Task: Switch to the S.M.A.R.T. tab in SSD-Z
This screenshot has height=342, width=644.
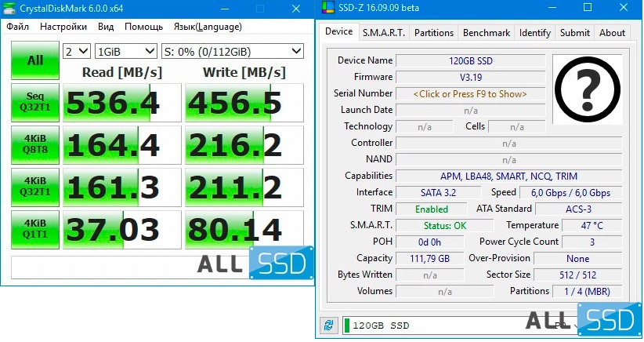Action: click(384, 33)
